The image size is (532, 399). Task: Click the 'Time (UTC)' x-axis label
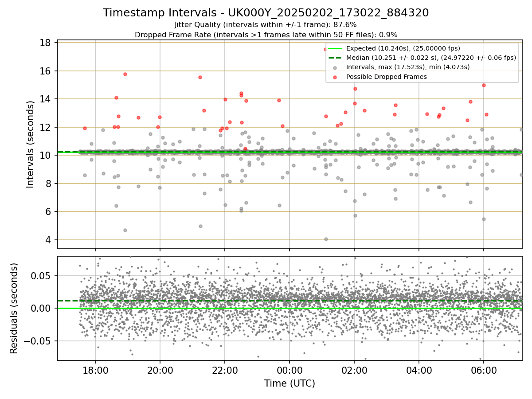pyautogui.click(x=289, y=383)
